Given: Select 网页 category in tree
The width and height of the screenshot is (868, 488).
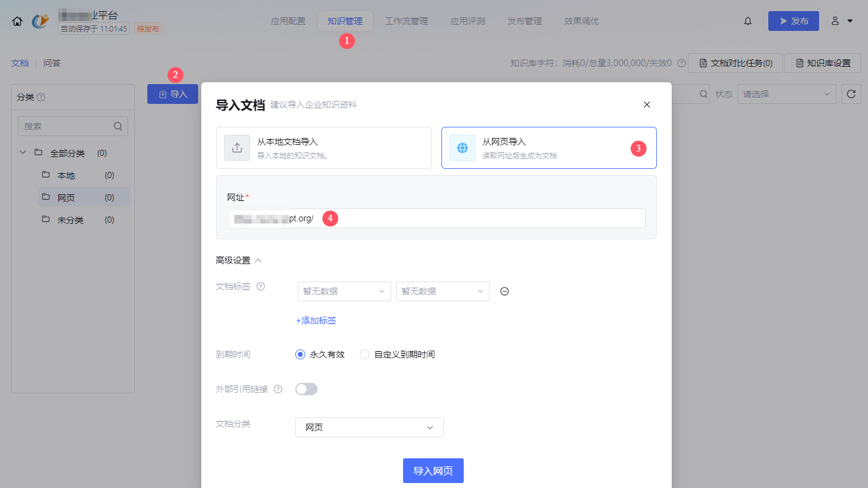Looking at the screenshot, I should (84, 197).
